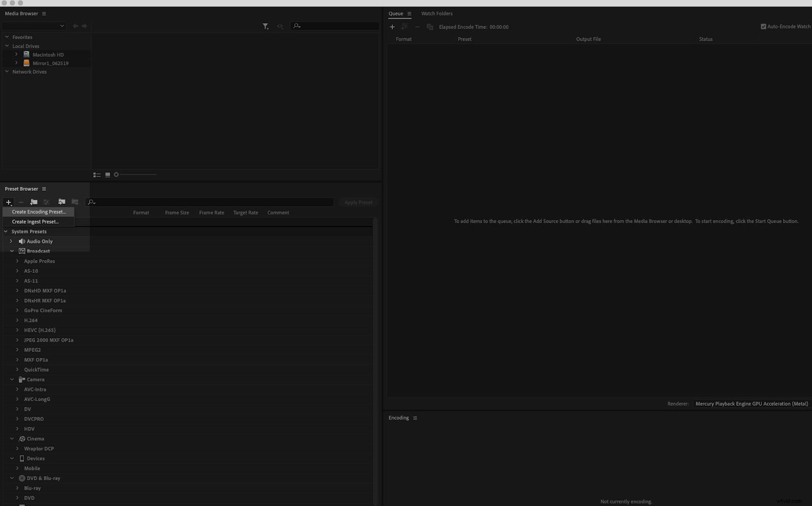The width and height of the screenshot is (812, 506).
Task: Open the Encoding panel menu
Action: pyautogui.click(x=415, y=418)
